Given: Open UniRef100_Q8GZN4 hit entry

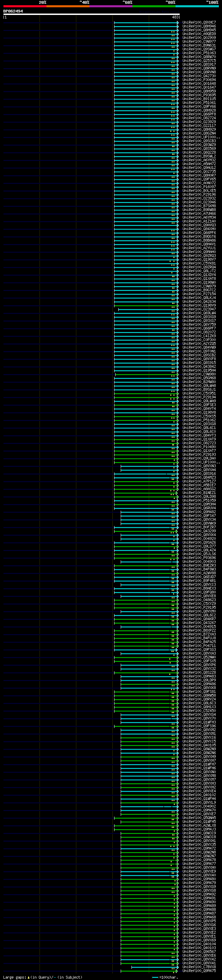Looking at the screenshot, I should click(x=199, y=133).
